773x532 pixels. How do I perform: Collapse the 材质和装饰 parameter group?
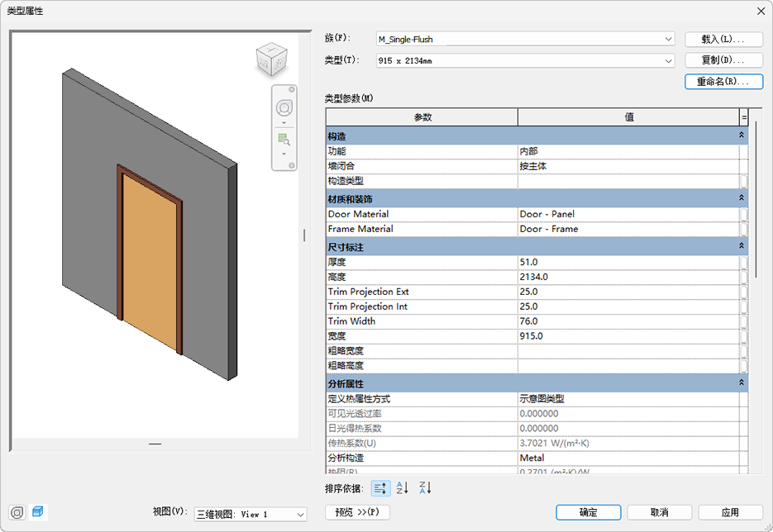tap(742, 198)
